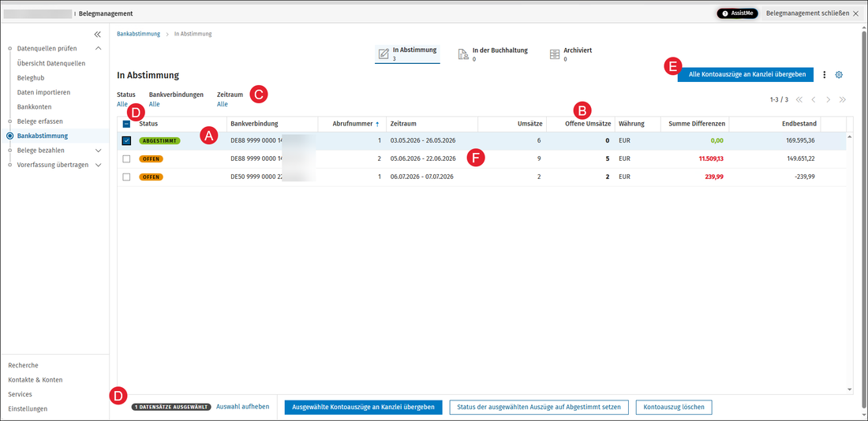Go to the first page of results
The image size is (868, 421).
799,99
